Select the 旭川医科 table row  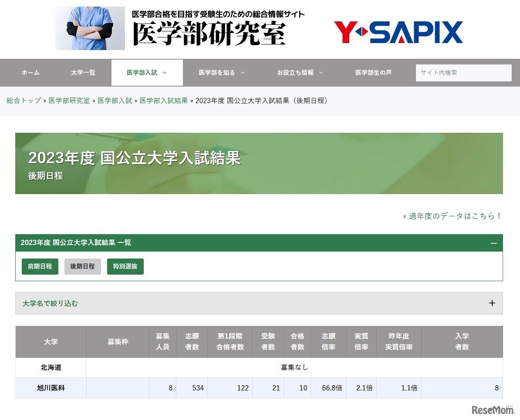pyautogui.click(x=51, y=388)
